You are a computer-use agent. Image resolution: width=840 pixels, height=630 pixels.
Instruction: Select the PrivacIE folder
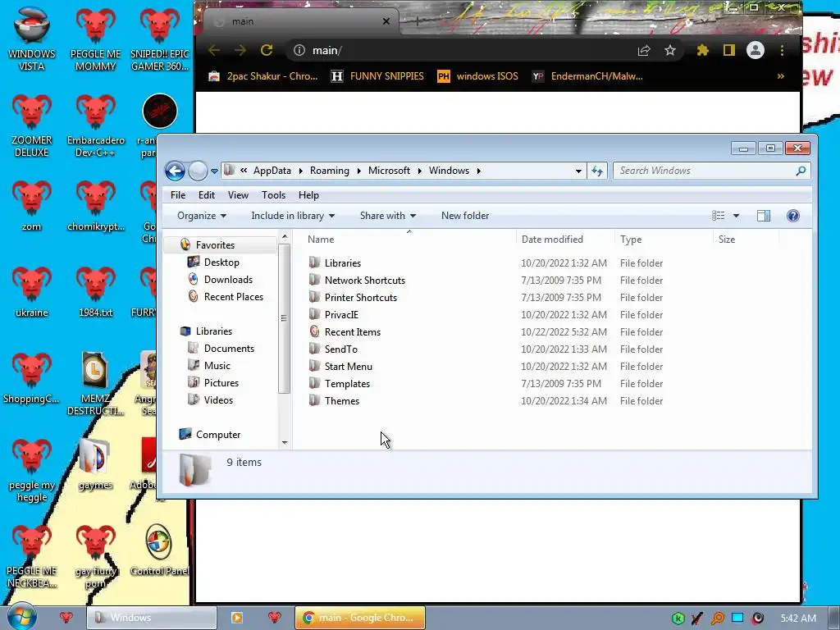(x=341, y=314)
